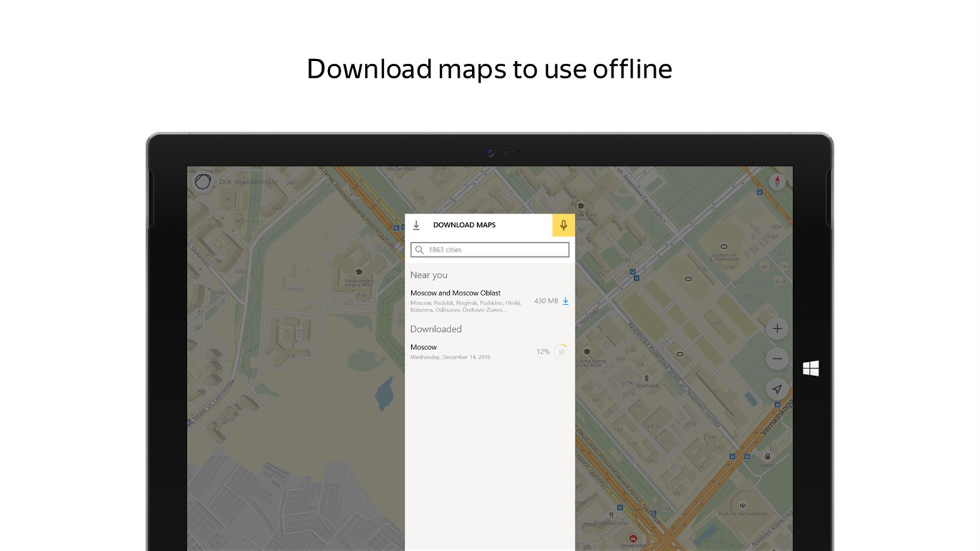Click the Near you section header
The width and height of the screenshot is (980, 551).
429,274
